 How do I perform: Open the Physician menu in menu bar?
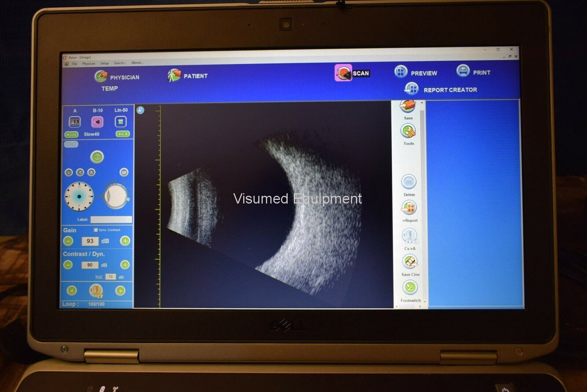point(89,64)
